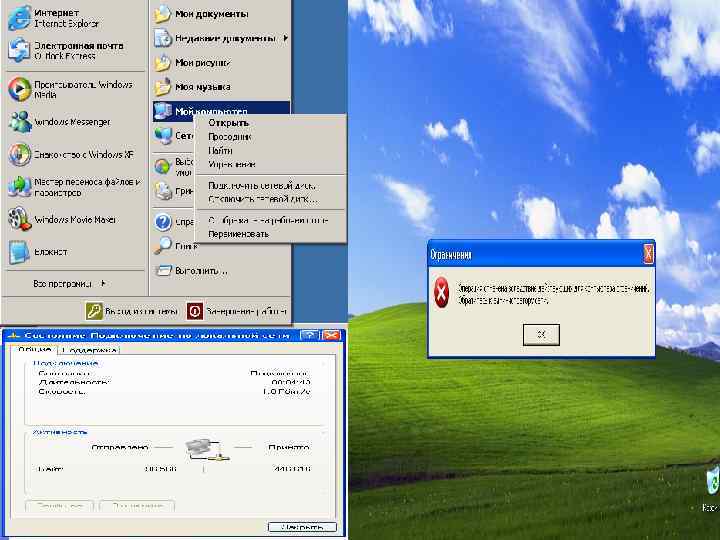This screenshot has width=720, height=540.
Task: Click the network activity computers icon
Action: pos(207,450)
